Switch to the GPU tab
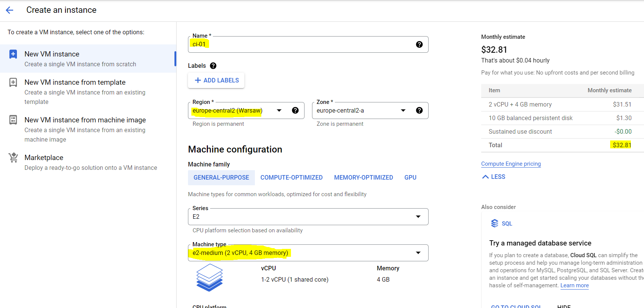Viewport: 644px width, 308px height. pos(410,177)
